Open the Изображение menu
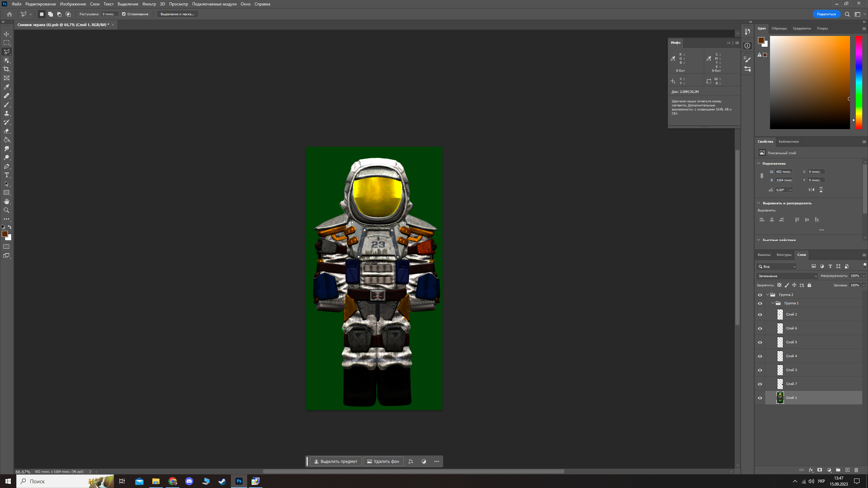Viewport: 868px width, 488px height. coord(73,4)
